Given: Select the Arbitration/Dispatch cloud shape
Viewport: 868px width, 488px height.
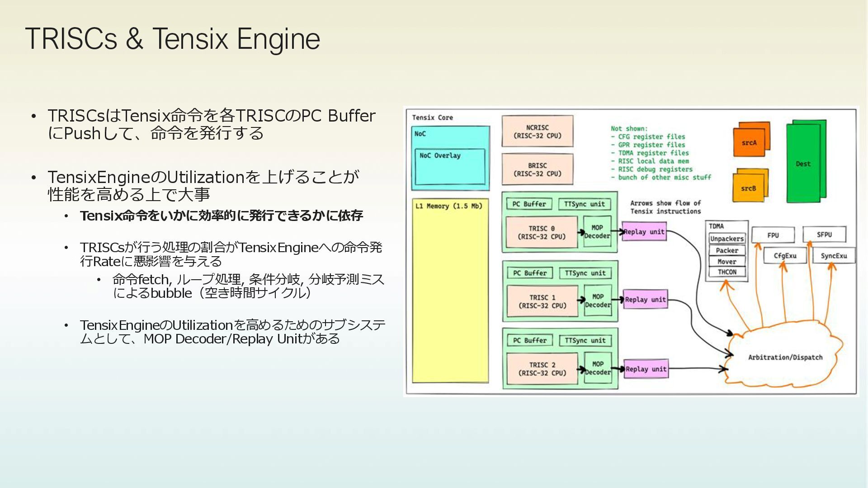Looking at the screenshot, I should coord(785,357).
